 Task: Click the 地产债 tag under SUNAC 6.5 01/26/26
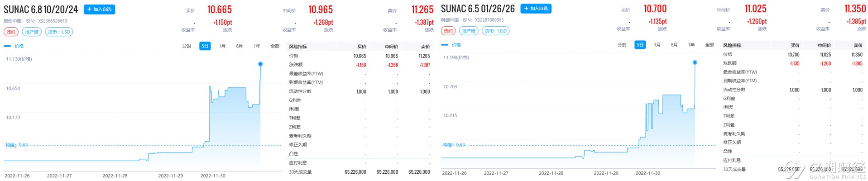point(469,31)
